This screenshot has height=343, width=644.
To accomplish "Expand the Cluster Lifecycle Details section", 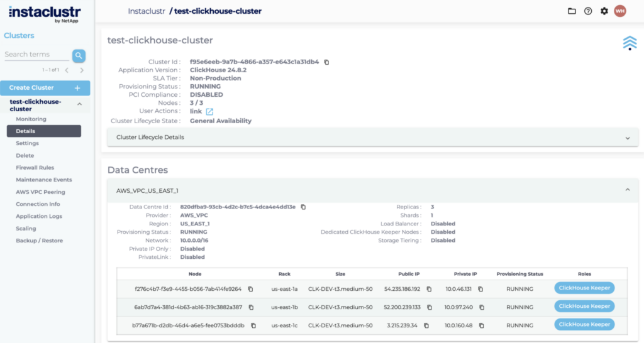I will point(627,138).
